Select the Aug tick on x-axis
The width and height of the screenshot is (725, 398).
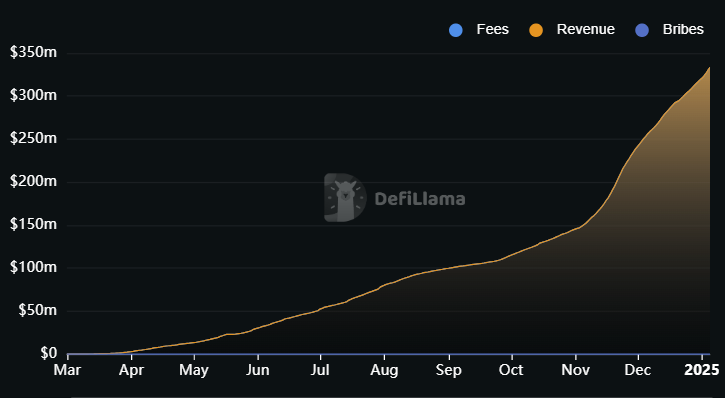coord(384,370)
